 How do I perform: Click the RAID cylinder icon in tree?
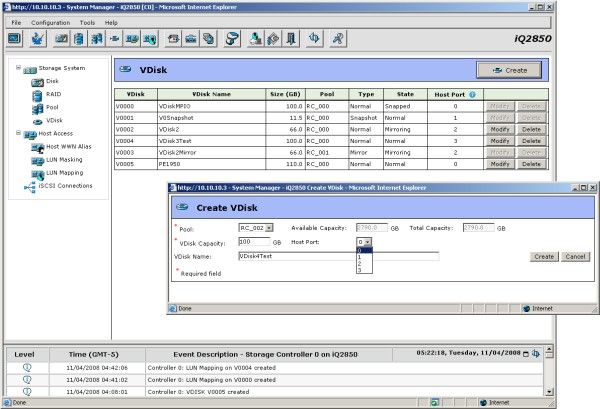pyautogui.click(x=37, y=96)
